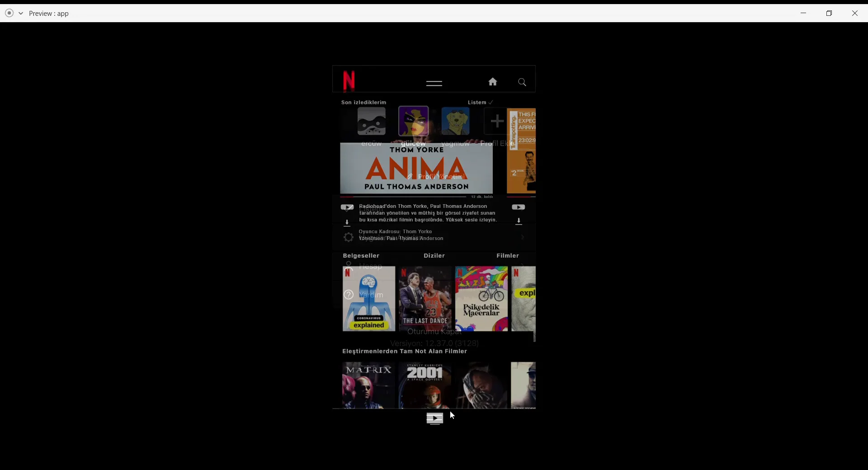Switch to the Filmler tab
This screenshot has height=470, width=868.
[x=508, y=256]
